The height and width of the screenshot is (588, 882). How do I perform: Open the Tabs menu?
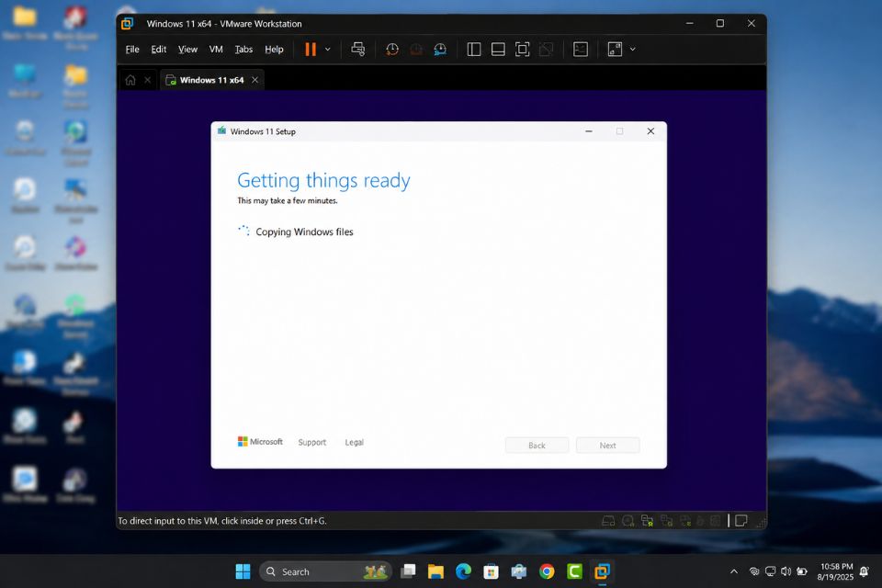(x=243, y=50)
